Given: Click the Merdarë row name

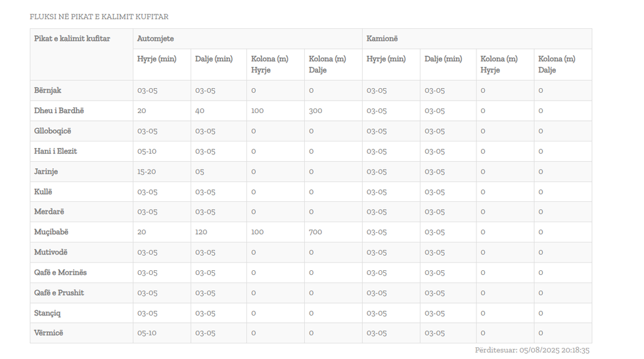Looking at the screenshot, I should [x=49, y=212].
